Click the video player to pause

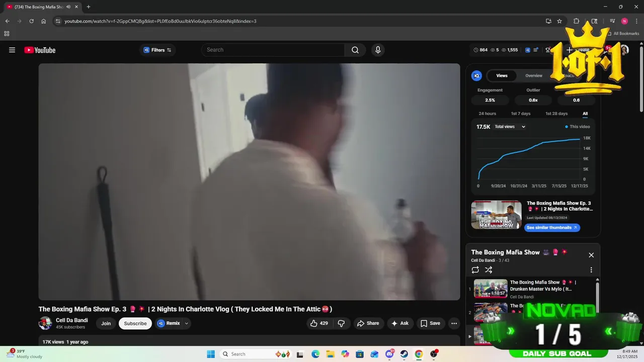(x=249, y=182)
